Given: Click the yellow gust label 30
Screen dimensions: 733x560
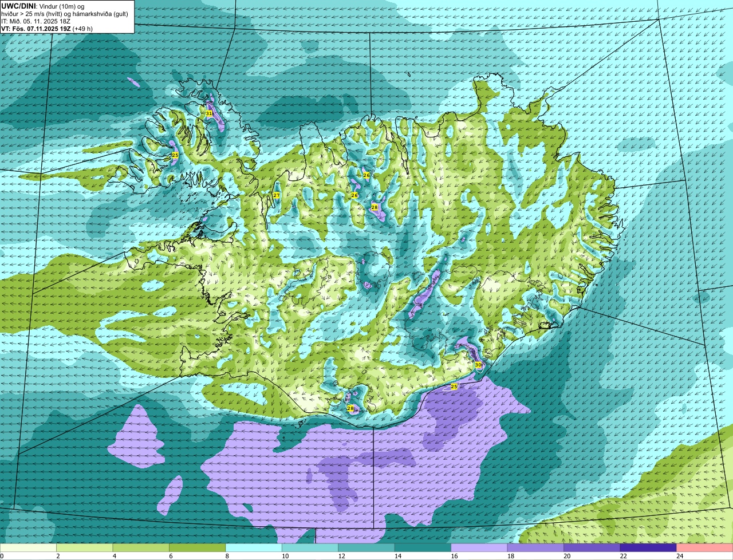Looking at the screenshot, I should 478,365.
